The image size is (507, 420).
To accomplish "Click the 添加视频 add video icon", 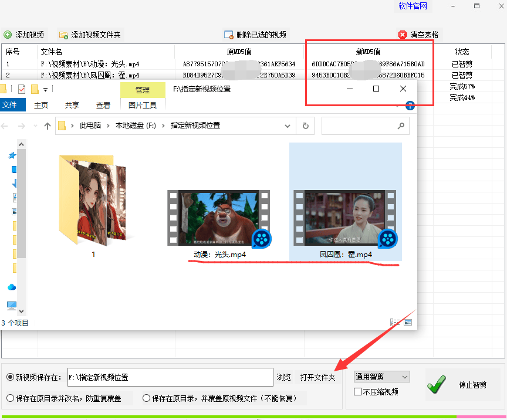I will pos(8,35).
